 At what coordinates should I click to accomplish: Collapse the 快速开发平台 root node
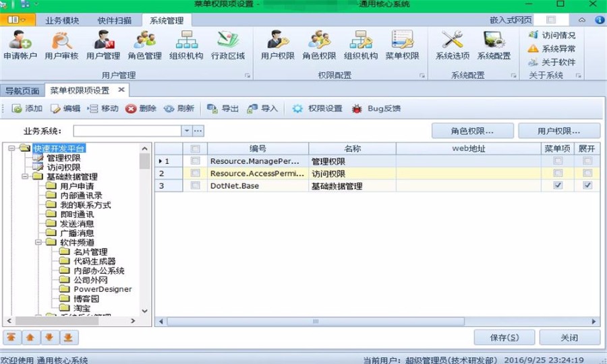tap(11, 148)
